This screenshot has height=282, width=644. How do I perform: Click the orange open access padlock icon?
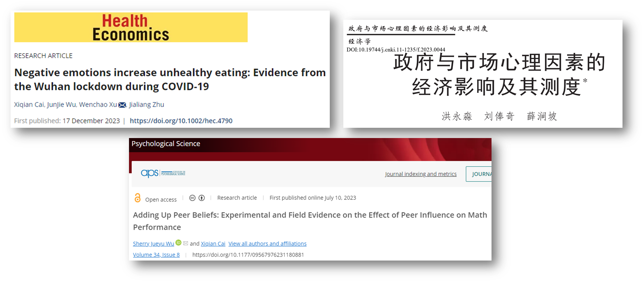tap(138, 198)
